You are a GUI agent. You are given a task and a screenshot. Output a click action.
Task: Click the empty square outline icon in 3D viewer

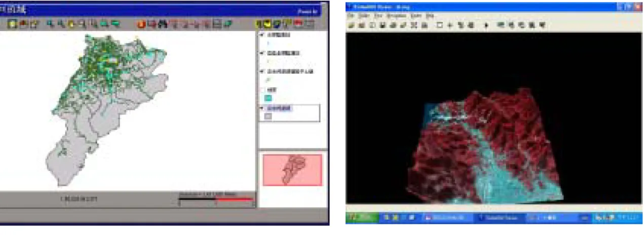[x=440, y=25]
